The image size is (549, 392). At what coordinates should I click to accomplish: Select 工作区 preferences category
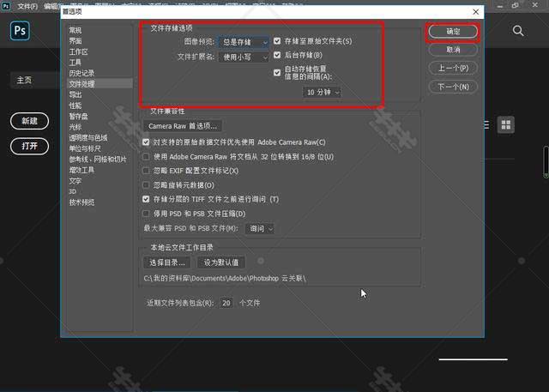click(78, 51)
